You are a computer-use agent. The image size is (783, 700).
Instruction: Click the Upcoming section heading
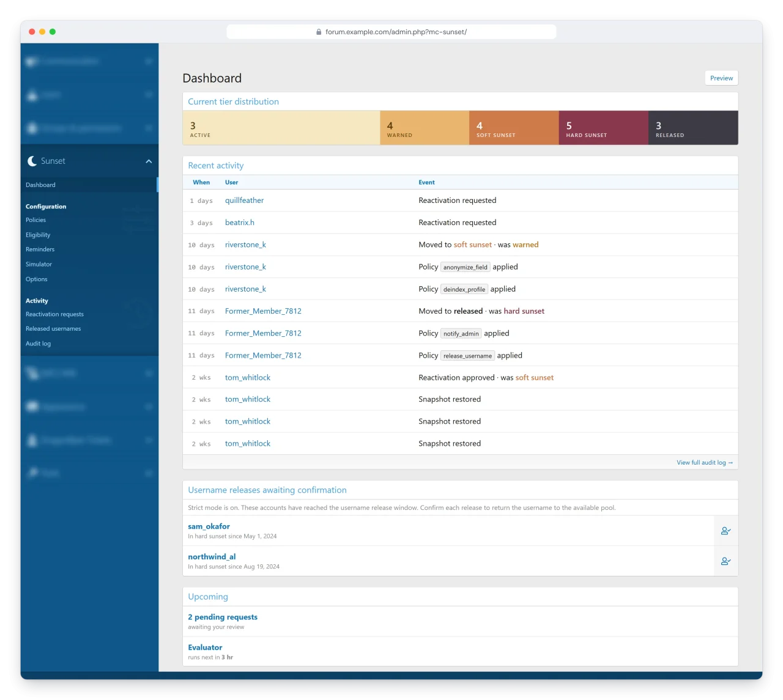tap(208, 597)
